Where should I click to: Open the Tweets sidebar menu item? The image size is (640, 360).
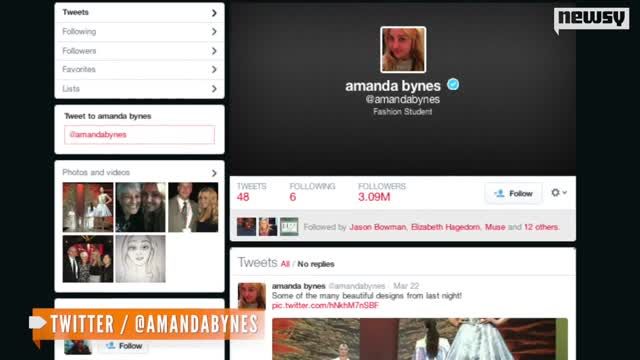click(139, 13)
